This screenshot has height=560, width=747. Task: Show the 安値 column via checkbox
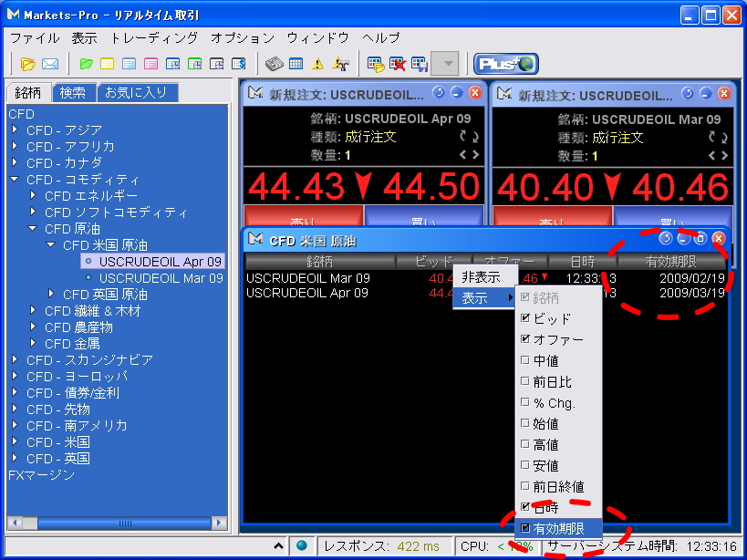(525, 465)
